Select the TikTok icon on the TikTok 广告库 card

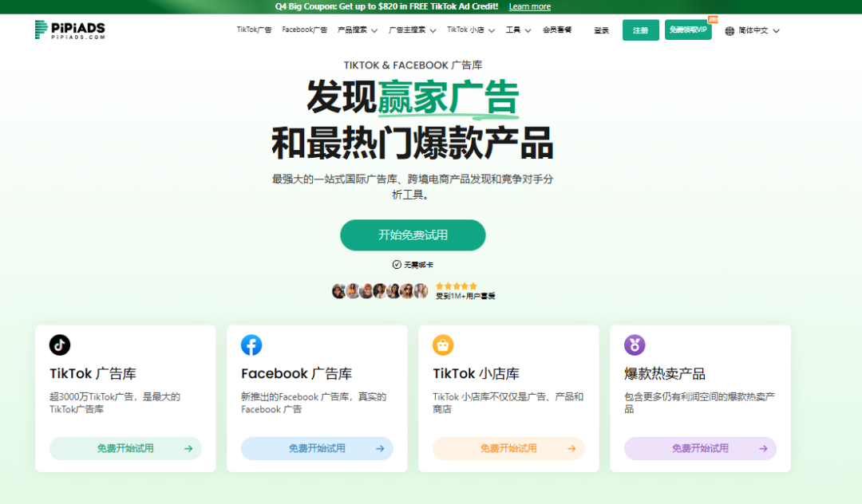point(59,345)
